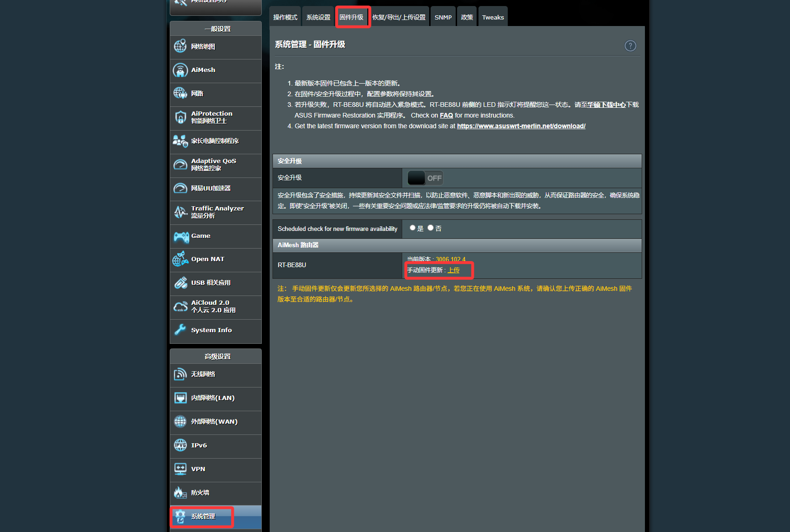The width and height of the screenshot is (790, 532).
Task: Click the AiCloud 2.0 cloud icon
Action: (x=180, y=307)
